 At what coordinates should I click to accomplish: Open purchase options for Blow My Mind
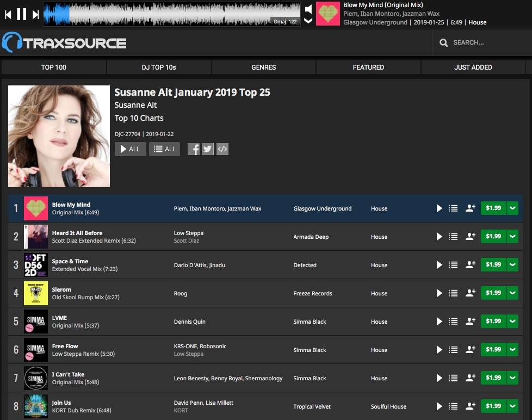click(512, 208)
